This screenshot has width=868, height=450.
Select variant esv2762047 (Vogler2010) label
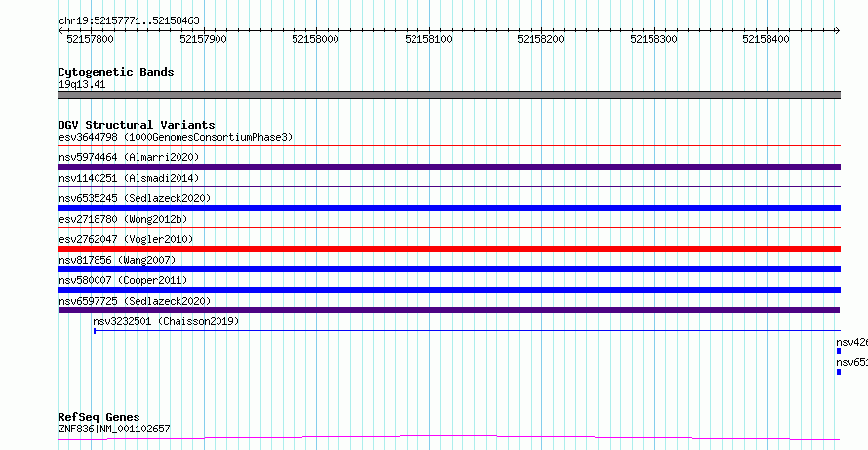[x=126, y=239]
